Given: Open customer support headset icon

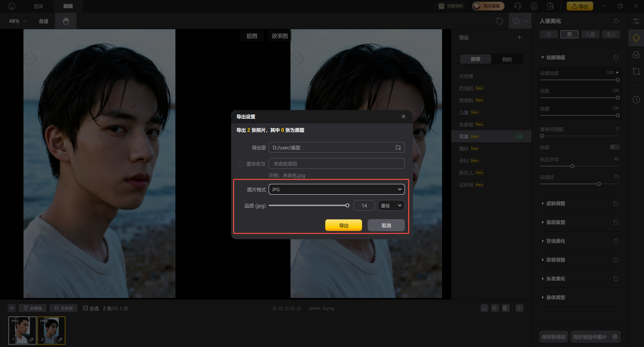Looking at the screenshot, I should 518,6.
